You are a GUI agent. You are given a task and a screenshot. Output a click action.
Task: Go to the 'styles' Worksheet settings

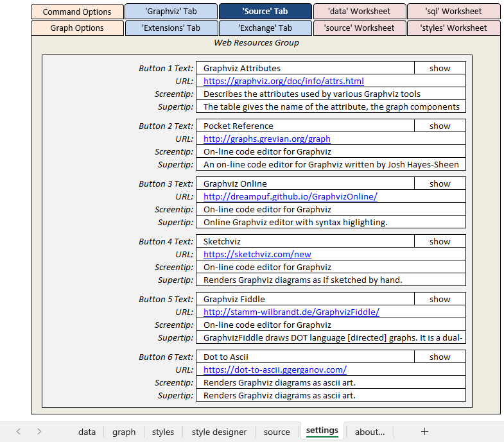click(x=453, y=28)
